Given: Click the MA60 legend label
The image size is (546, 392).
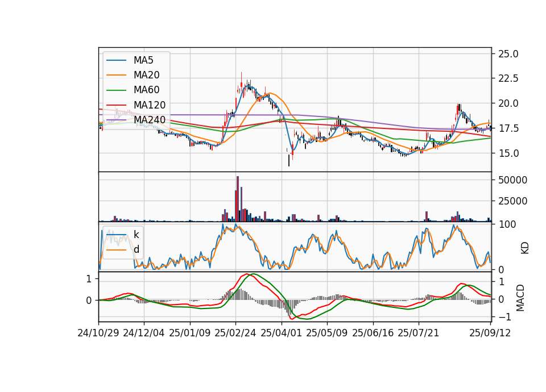Looking at the screenshot, I should coord(147,90).
